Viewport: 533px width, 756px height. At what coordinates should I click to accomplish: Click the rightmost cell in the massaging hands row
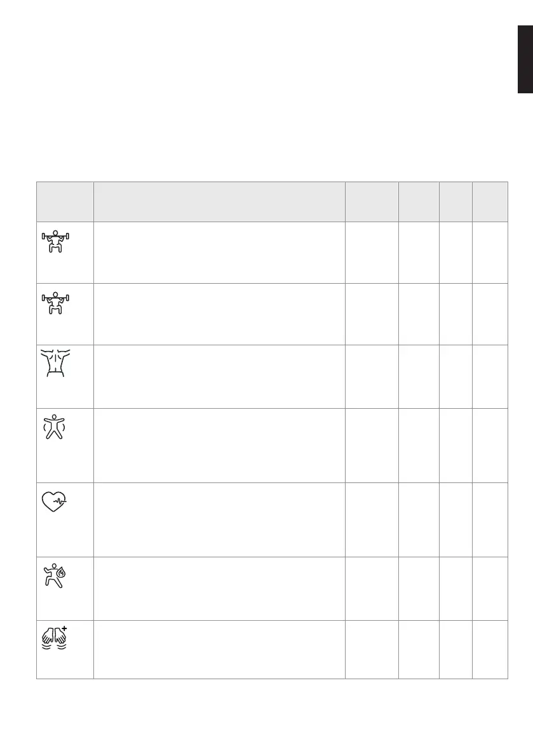(x=490, y=649)
